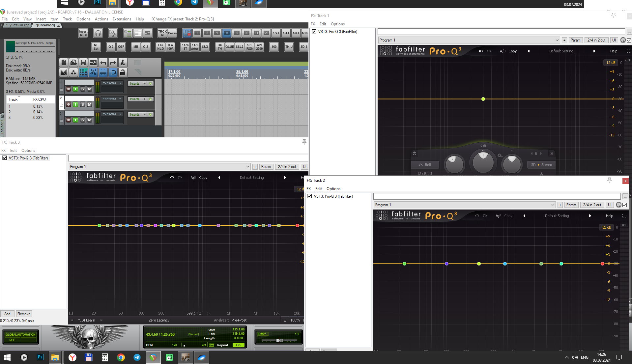
Task: Click the Remove button in FX: Track 3
Action: click(24, 314)
